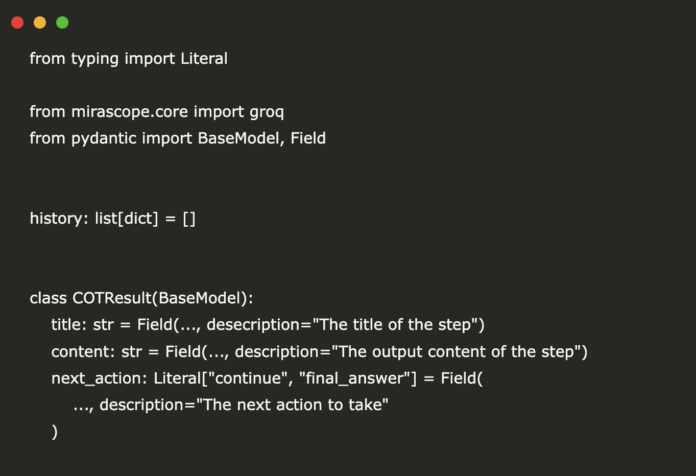Click the word 'Literal' in the typing import line
This screenshot has width=696, height=476.
(204, 59)
